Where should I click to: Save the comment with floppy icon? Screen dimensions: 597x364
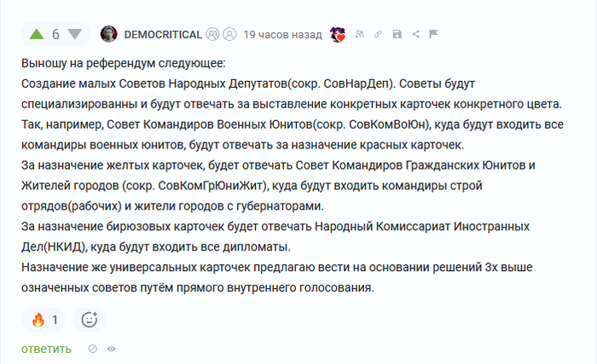pos(397,34)
